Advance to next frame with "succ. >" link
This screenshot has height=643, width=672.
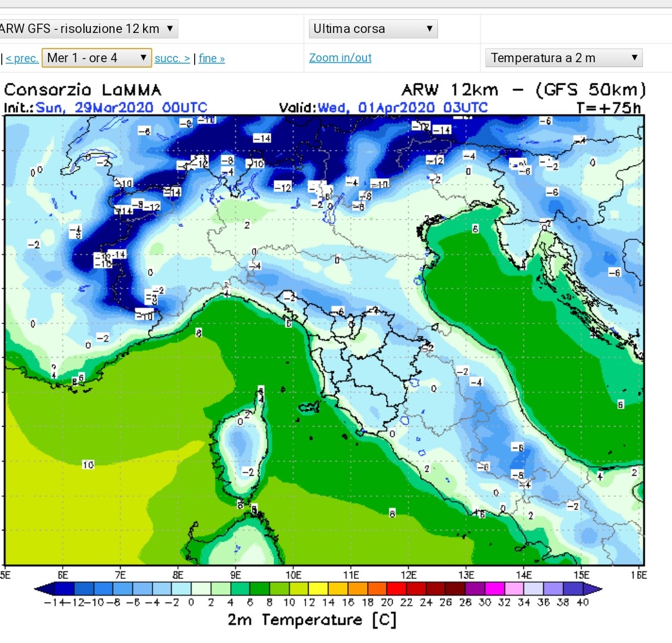click(x=172, y=58)
